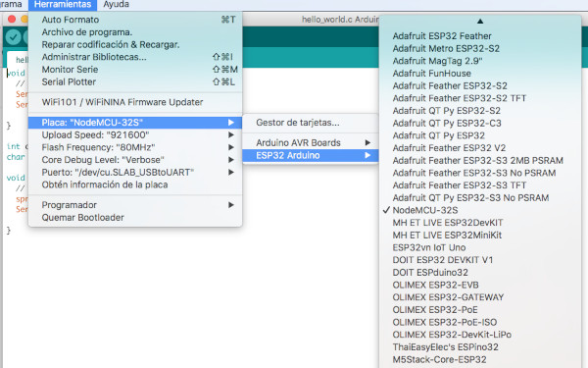Expand Arduino AVR Boards submenu

pos(310,142)
